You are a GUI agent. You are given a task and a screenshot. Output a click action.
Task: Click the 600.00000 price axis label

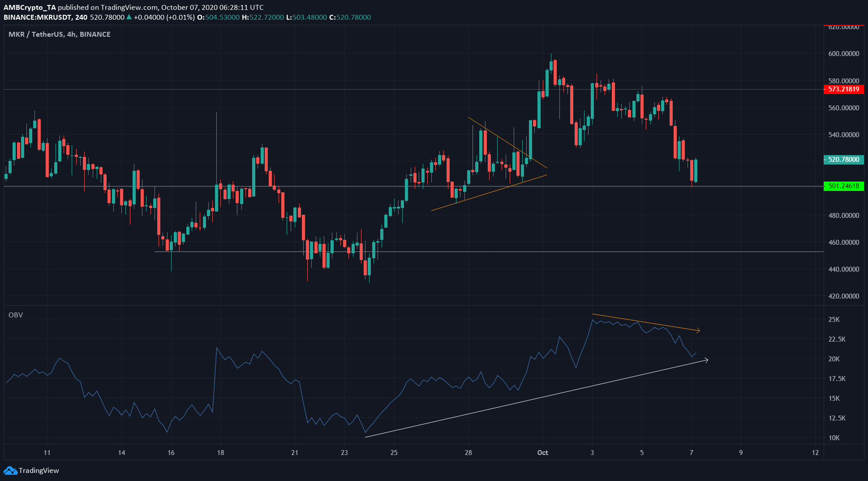pos(844,54)
